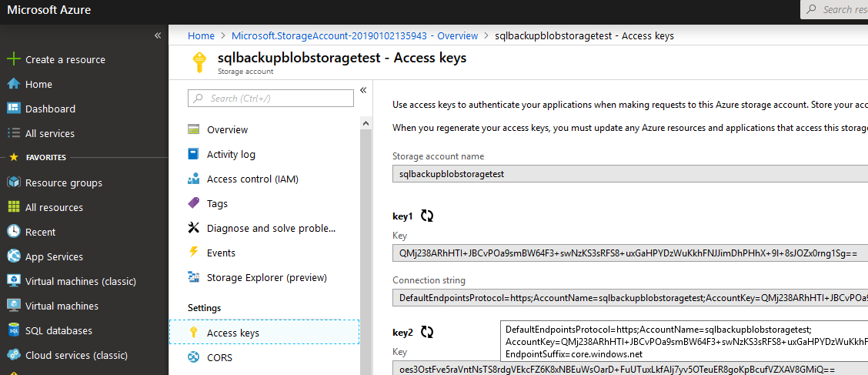The height and width of the screenshot is (375, 868).
Task: Click the green plus Create a resource icon
Action: coord(13,59)
